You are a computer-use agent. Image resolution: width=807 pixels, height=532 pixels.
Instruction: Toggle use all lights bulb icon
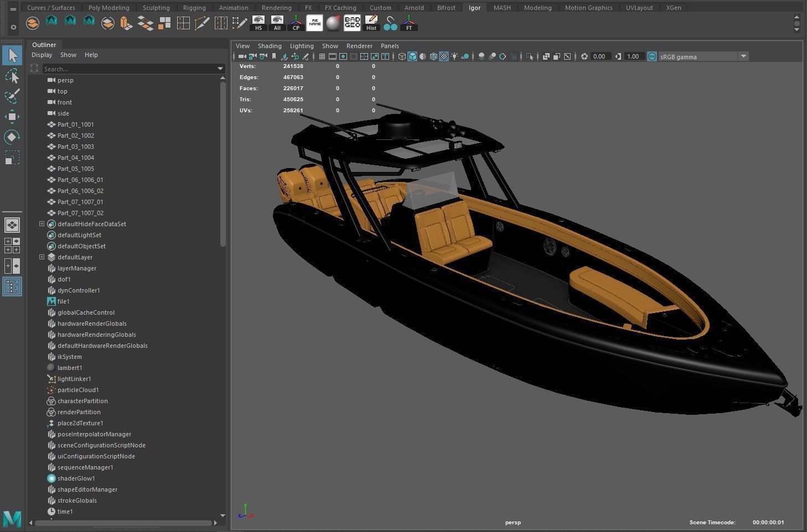(x=454, y=56)
